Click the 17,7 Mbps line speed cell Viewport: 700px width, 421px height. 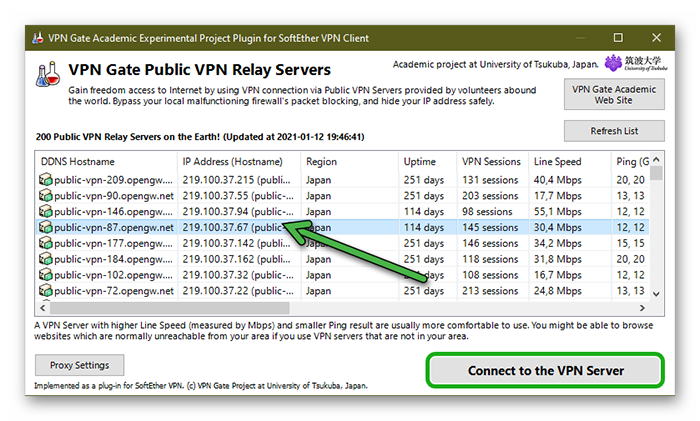[x=558, y=196]
